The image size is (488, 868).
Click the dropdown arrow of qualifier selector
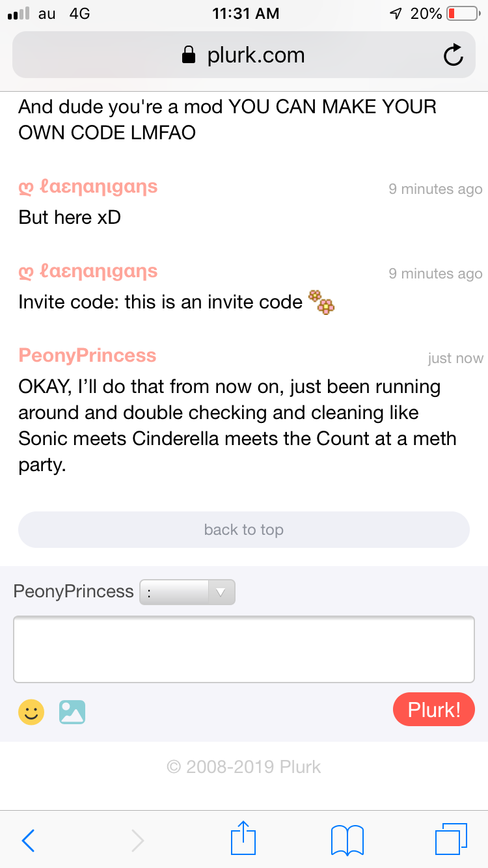221,592
